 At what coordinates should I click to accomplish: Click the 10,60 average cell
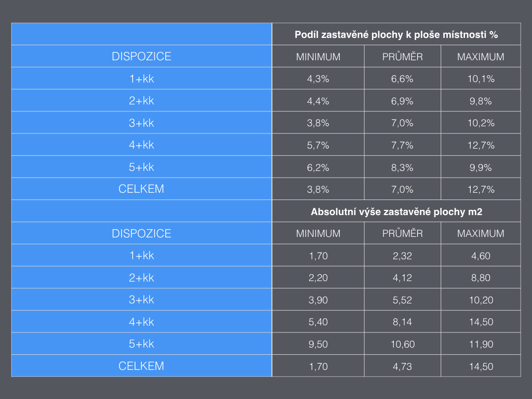[402, 344]
